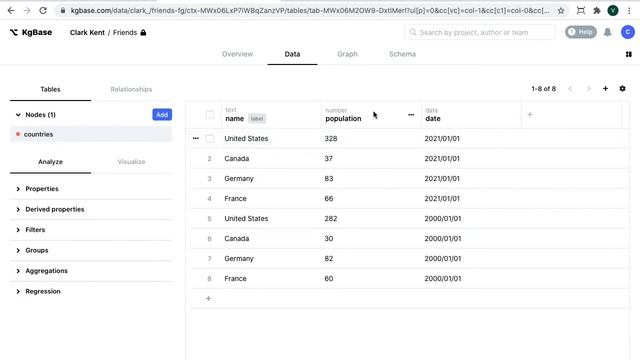Click the browser back arrow
The width and height of the screenshot is (640, 360).
(11, 11)
